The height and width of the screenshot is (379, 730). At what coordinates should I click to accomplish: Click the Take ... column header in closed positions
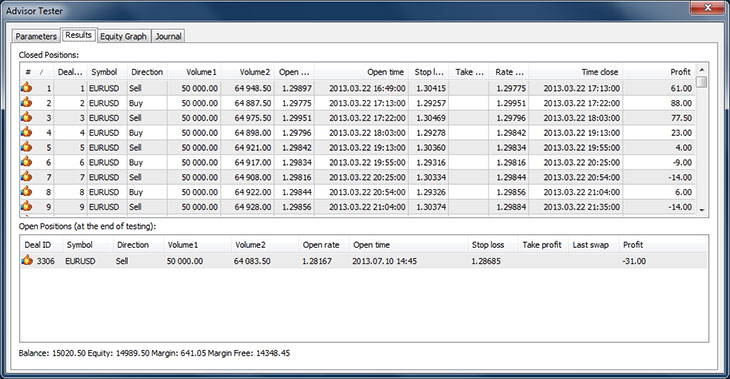click(469, 72)
